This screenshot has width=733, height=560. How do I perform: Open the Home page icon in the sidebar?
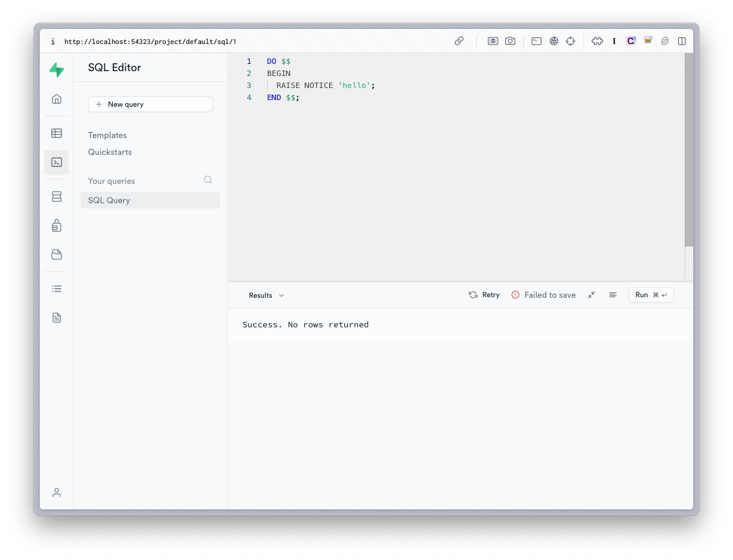(57, 99)
